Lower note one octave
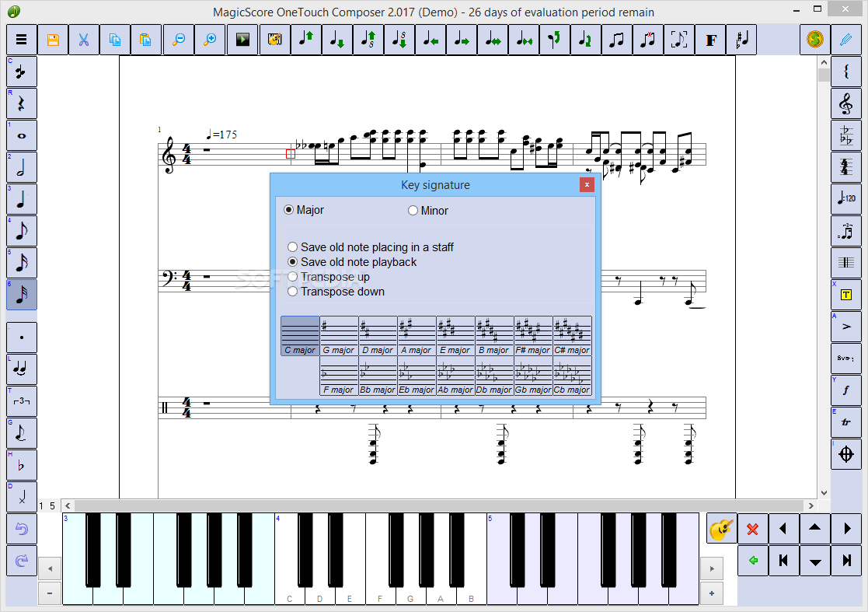Screen dimensions: 868x612 coord(399,40)
